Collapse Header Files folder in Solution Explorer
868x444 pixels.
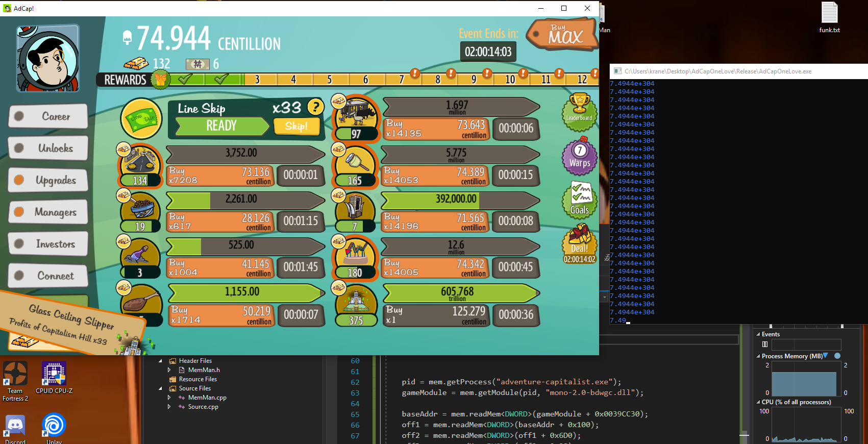160,361
